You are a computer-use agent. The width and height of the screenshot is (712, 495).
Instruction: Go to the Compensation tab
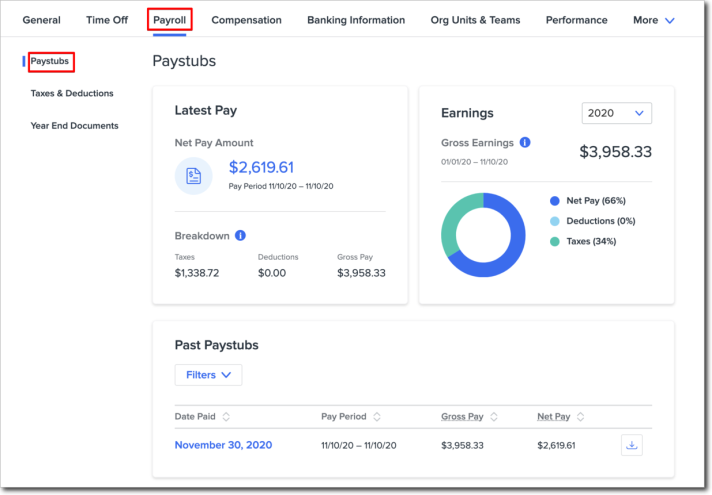247,20
